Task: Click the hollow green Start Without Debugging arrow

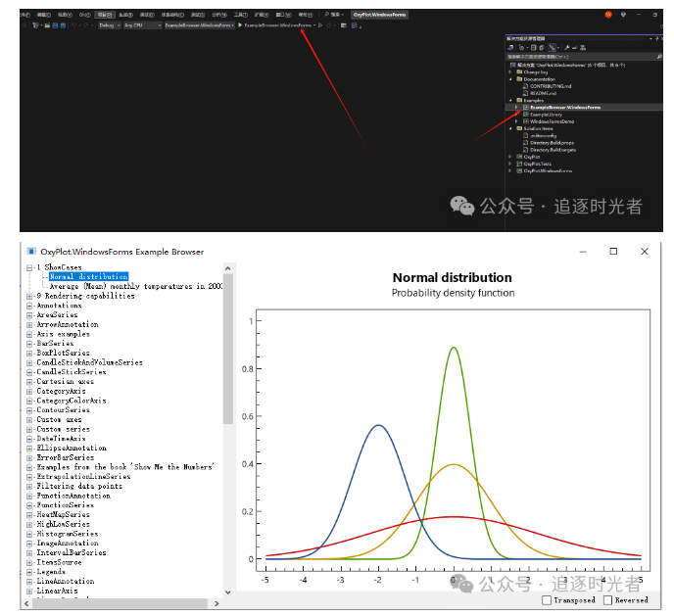Action: point(320,25)
